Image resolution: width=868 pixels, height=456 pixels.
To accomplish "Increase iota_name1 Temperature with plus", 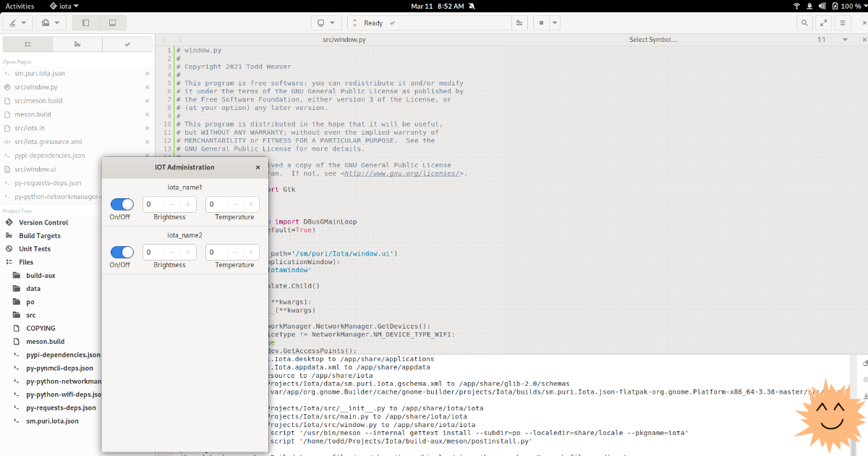I will tap(251, 205).
